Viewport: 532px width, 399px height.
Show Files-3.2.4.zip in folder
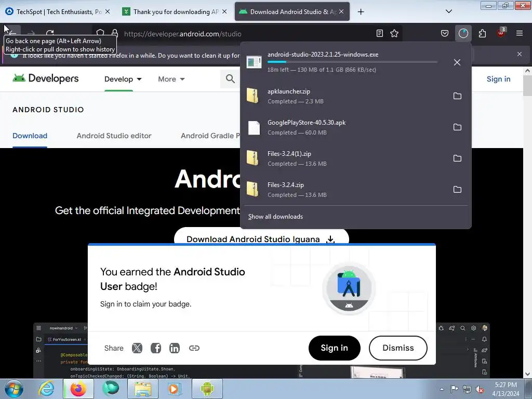[457, 190]
